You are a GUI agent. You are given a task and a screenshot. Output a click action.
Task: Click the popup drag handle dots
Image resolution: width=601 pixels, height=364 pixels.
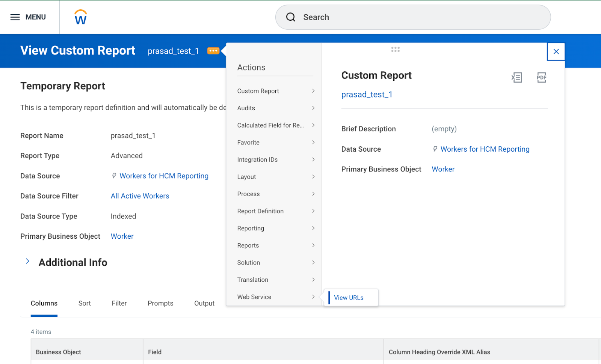pyautogui.click(x=395, y=50)
